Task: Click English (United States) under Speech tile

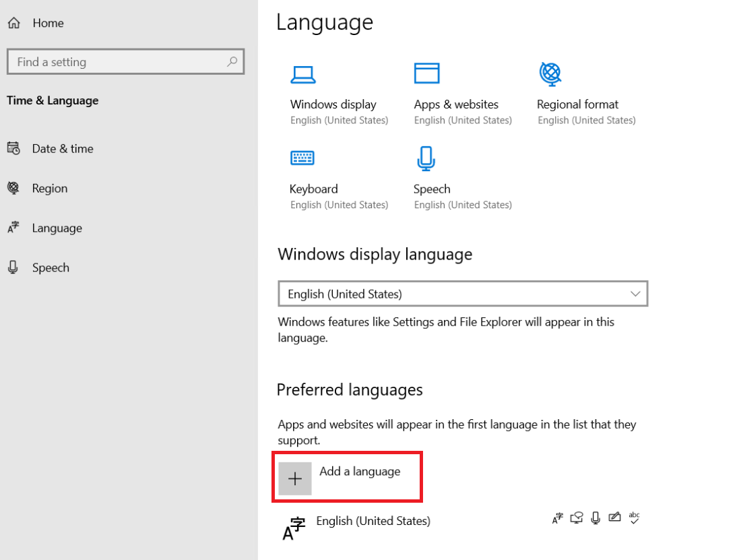Action: 463,205
